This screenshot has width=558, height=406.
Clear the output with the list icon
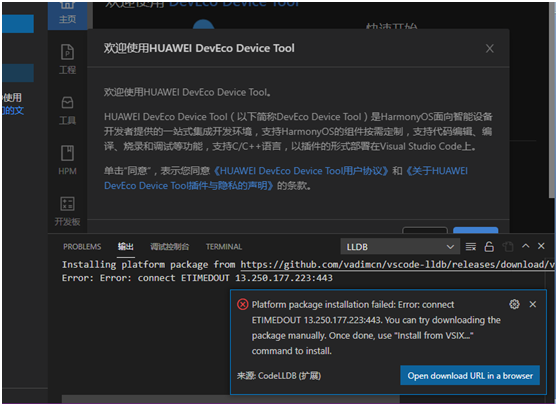(471, 247)
